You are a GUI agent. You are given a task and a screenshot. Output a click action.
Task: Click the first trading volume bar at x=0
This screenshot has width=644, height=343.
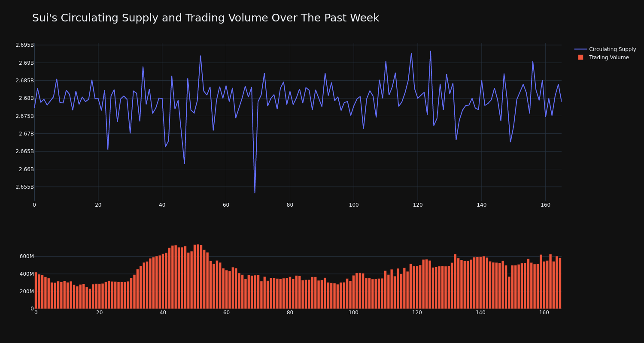[x=36, y=290]
